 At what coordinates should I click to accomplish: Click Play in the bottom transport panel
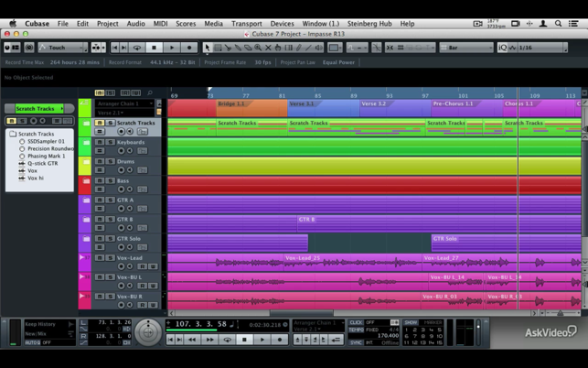[262, 340]
